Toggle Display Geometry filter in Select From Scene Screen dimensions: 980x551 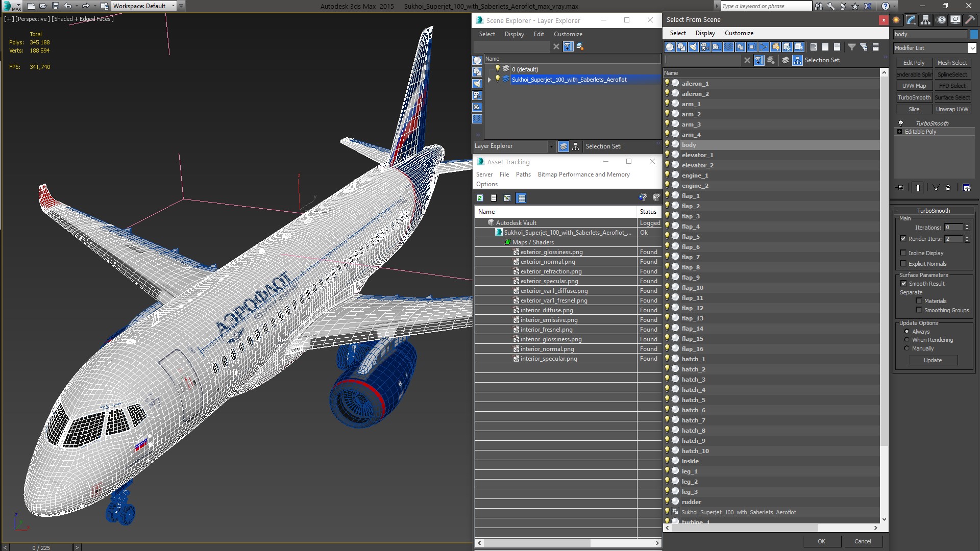pos(670,47)
